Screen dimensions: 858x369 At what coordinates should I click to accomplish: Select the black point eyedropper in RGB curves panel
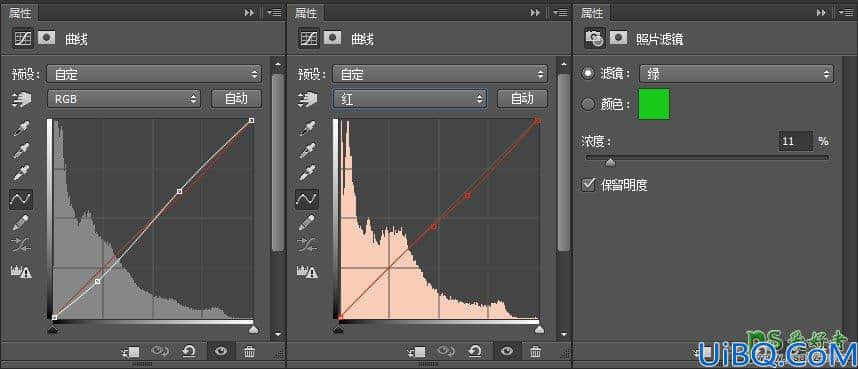pos(21,129)
